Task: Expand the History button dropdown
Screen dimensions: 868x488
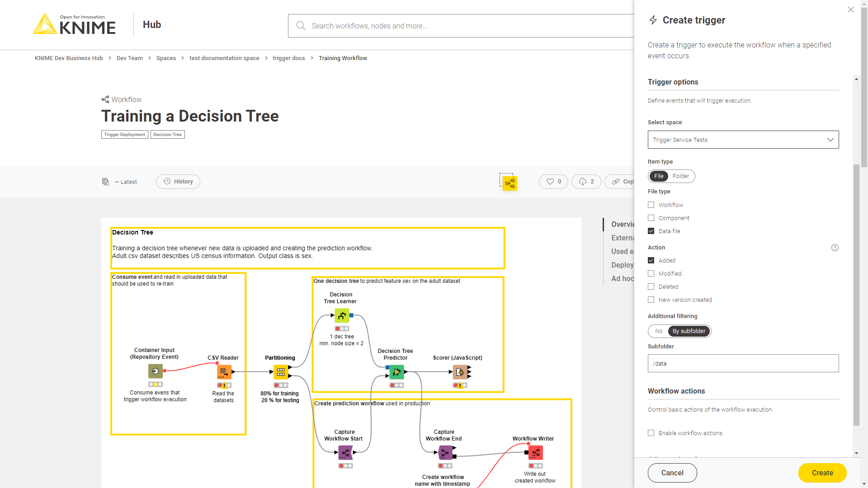Action: [x=178, y=181]
